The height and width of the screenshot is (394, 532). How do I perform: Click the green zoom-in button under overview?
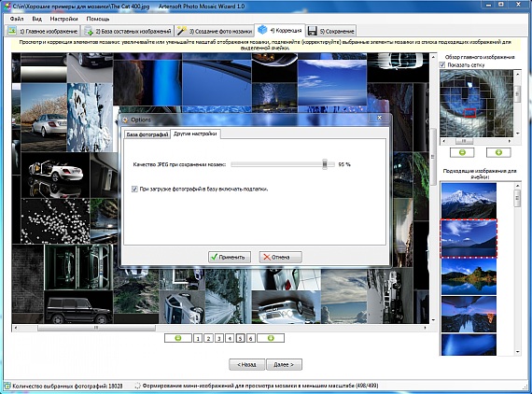pos(498,153)
